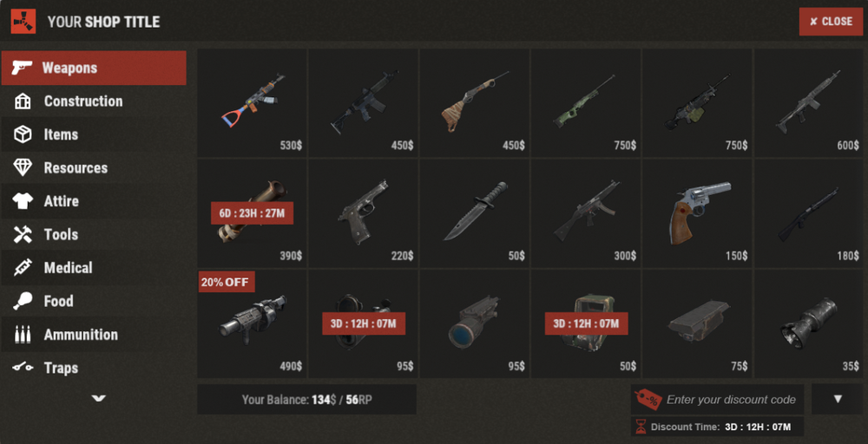Click the cube icon for Items

23,134
